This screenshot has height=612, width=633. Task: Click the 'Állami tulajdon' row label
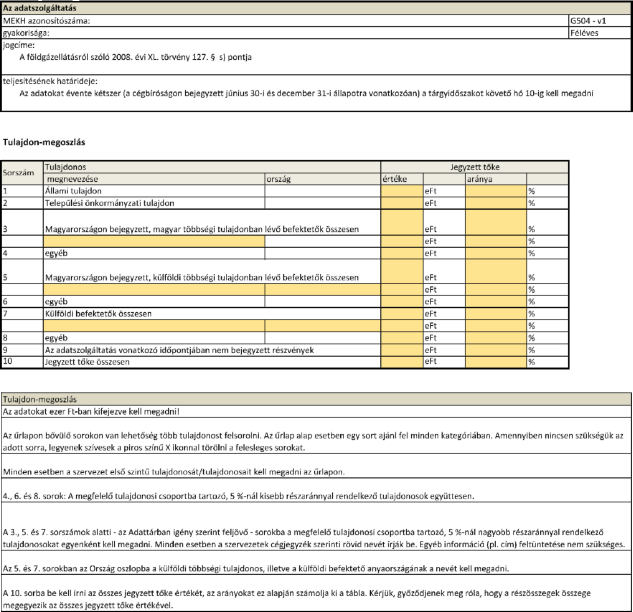73,191
